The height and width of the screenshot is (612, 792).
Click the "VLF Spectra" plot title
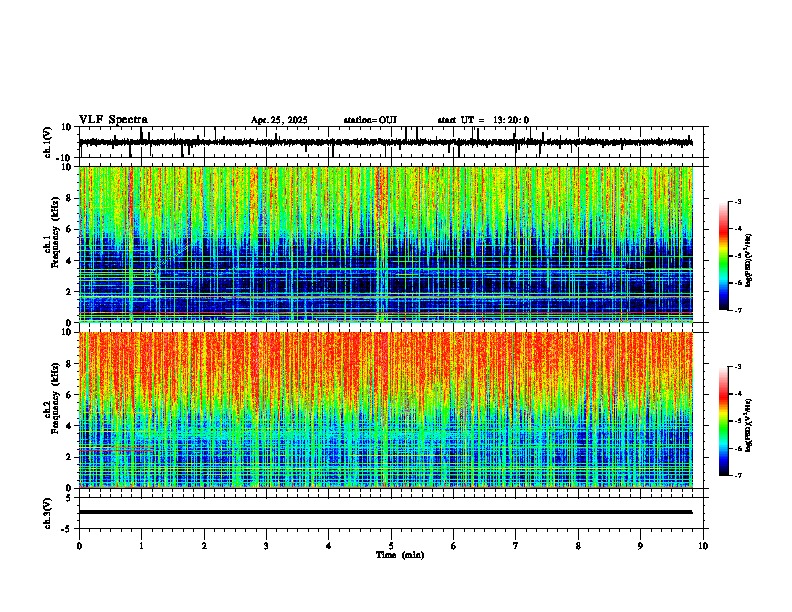pos(113,120)
